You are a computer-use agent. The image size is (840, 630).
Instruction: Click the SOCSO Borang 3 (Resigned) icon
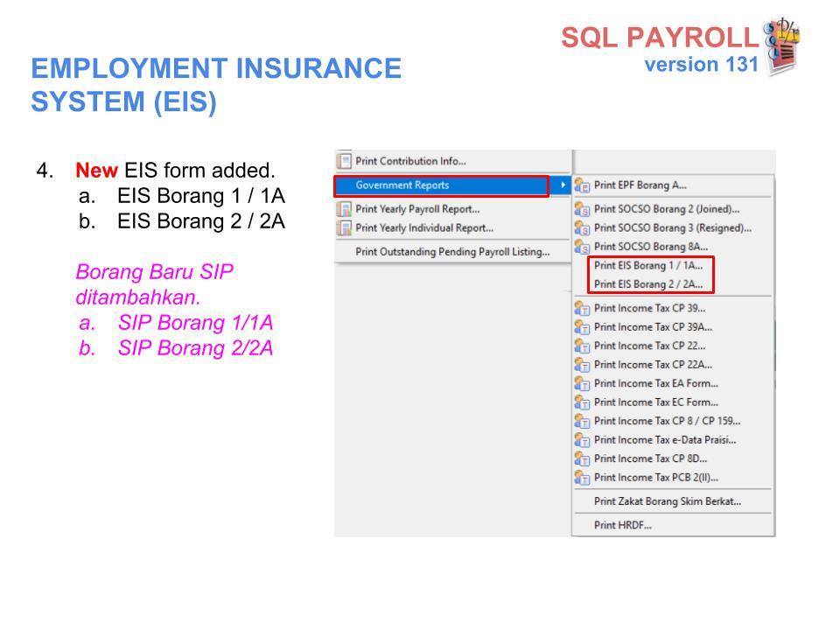pos(583,227)
